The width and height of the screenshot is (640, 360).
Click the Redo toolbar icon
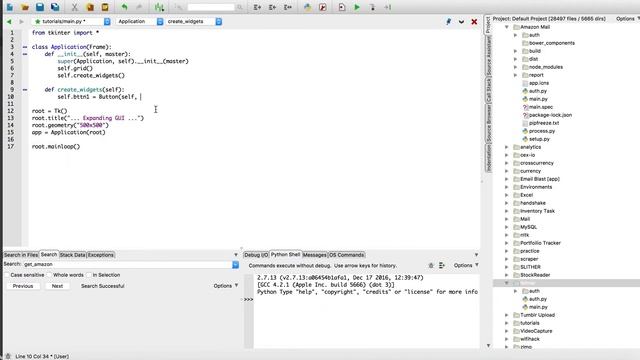[139, 7]
